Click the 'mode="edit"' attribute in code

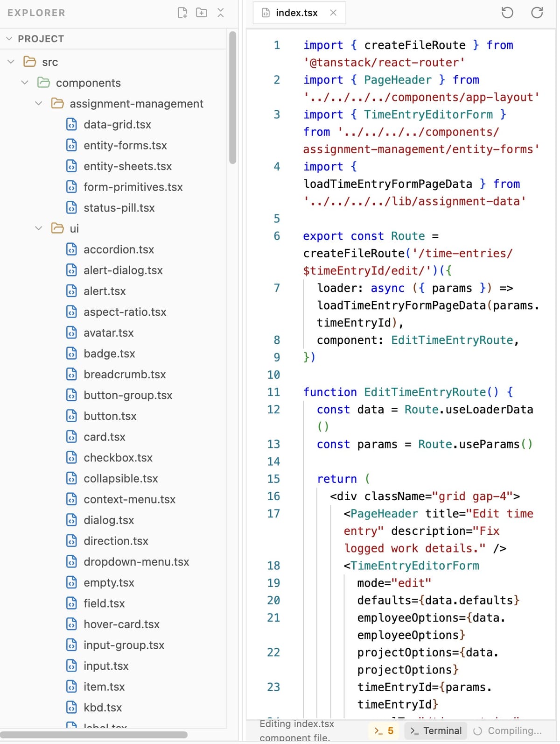394,583
